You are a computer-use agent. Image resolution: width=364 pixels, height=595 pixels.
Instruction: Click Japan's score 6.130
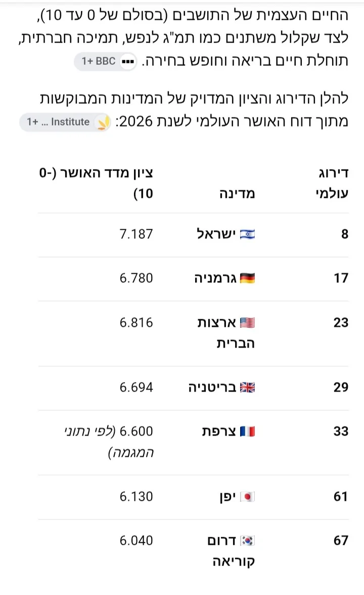(136, 497)
